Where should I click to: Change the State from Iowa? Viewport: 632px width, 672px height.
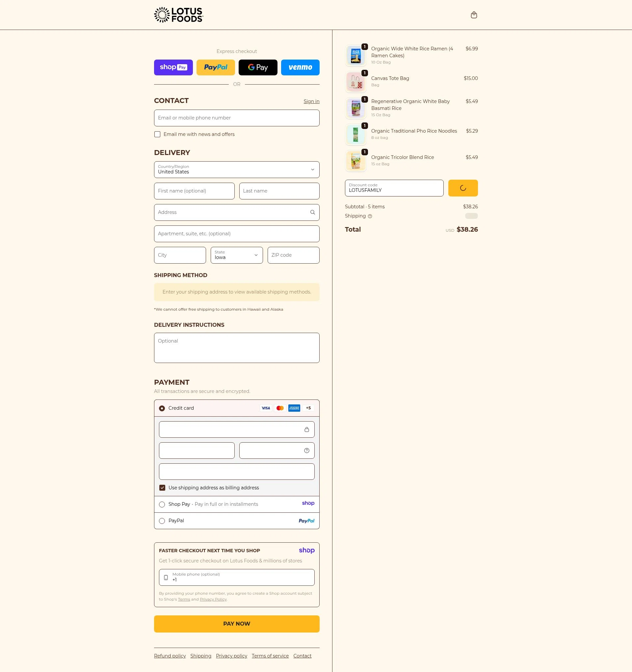click(236, 255)
